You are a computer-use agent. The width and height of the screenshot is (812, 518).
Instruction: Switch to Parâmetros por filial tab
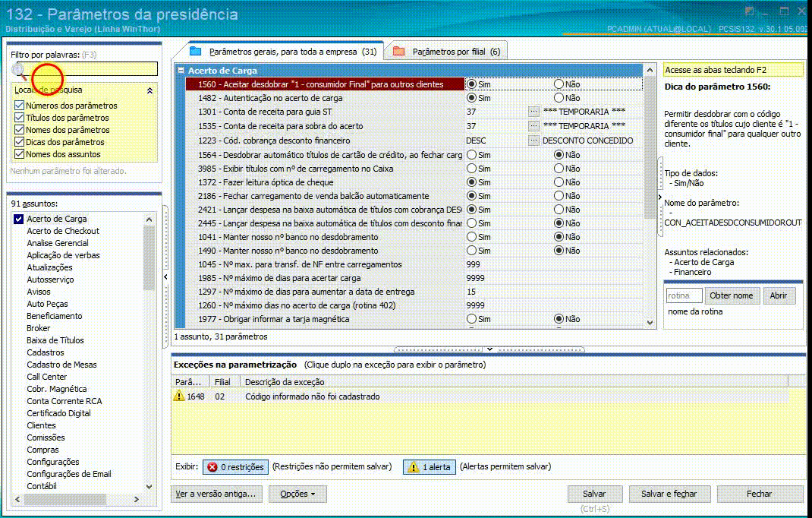447,52
